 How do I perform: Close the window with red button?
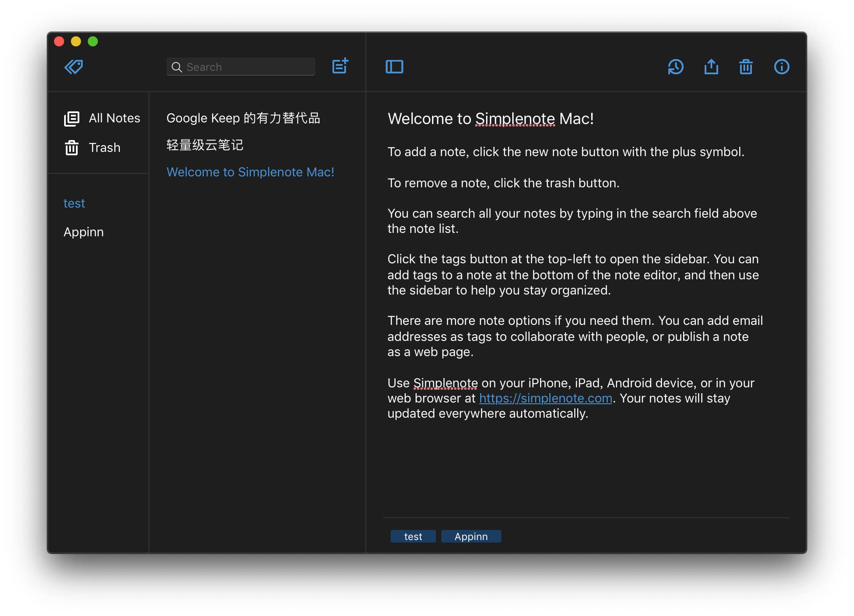click(59, 41)
